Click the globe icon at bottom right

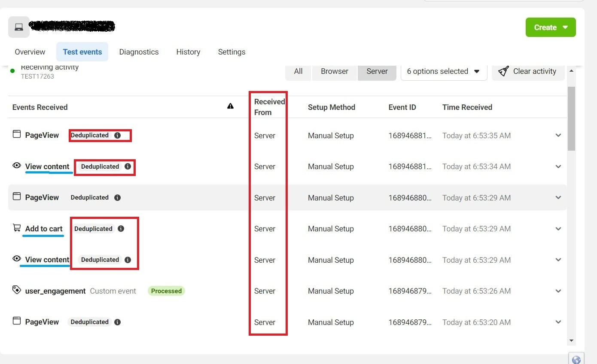(576, 360)
